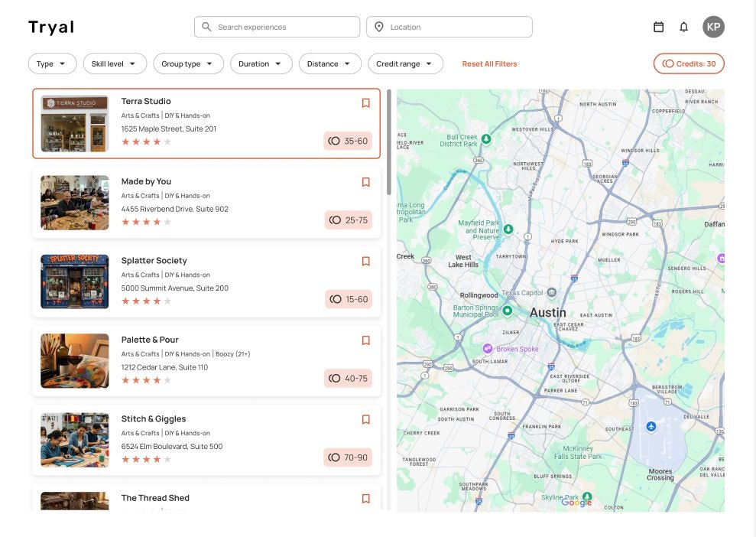This screenshot has height=537, width=756.
Task: Bookmark the Palette & Pour listing
Action: coord(366,340)
